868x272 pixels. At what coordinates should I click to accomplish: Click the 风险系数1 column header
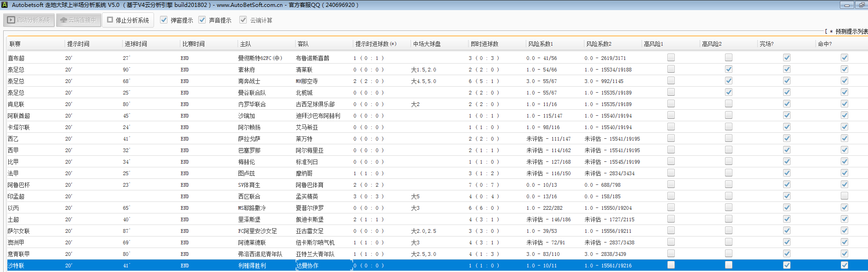pyautogui.click(x=540, y=44)
